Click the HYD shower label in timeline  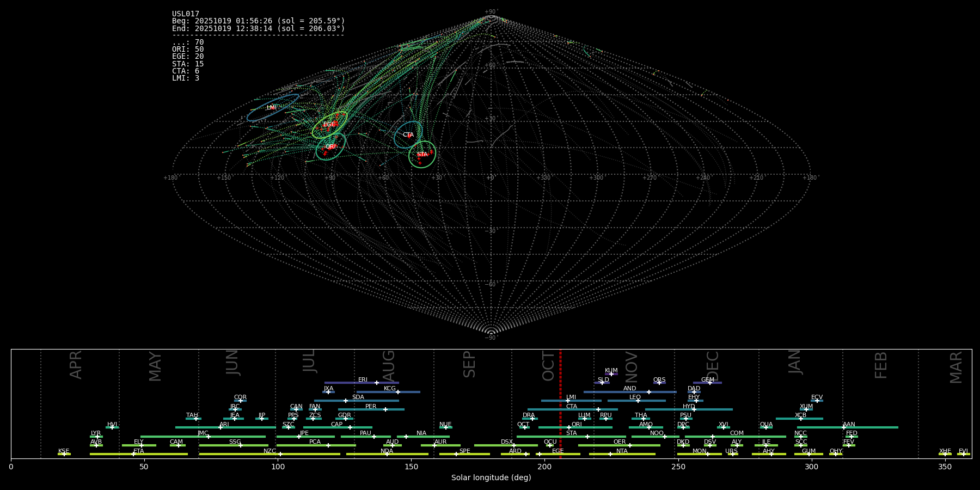pyautogui.click(x=689, y=407)
